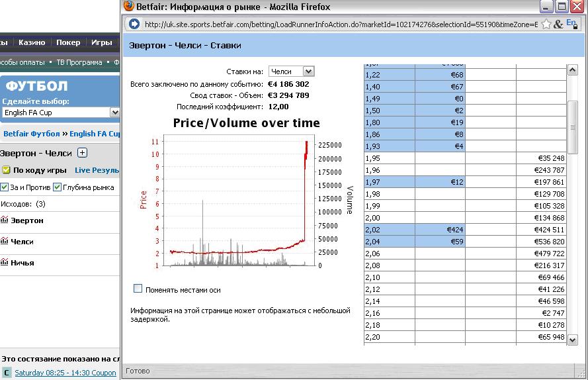This screenshot has width=588, height=380.
Task: Click the English FA Cup breadcrumb link
Action: (95, 134)
